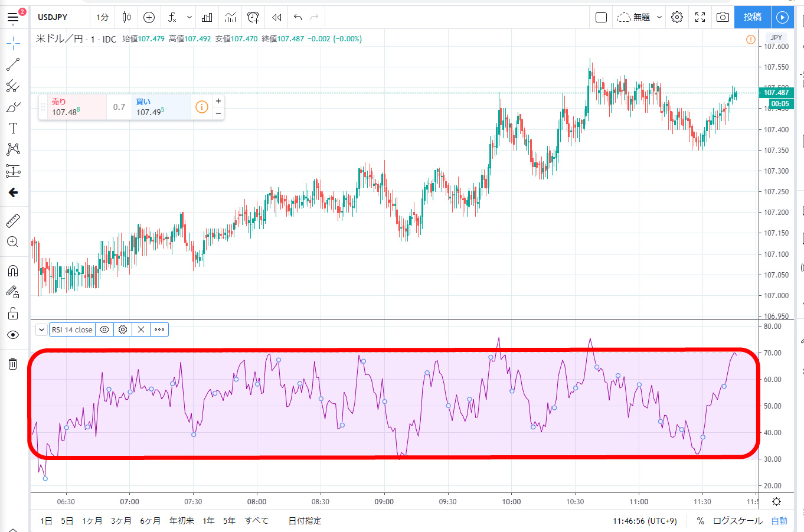Select the 5日 date range
Viewport: 804px width, 532px height.
[67, 521]
